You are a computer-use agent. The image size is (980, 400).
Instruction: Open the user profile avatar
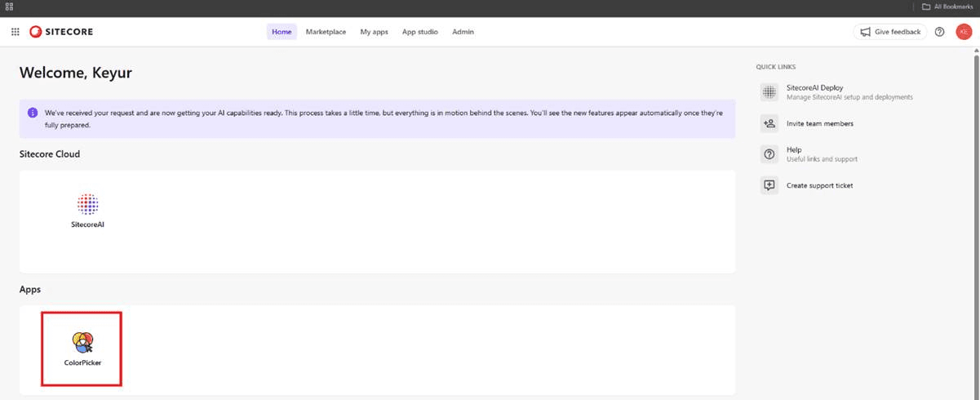click(964, 32)
